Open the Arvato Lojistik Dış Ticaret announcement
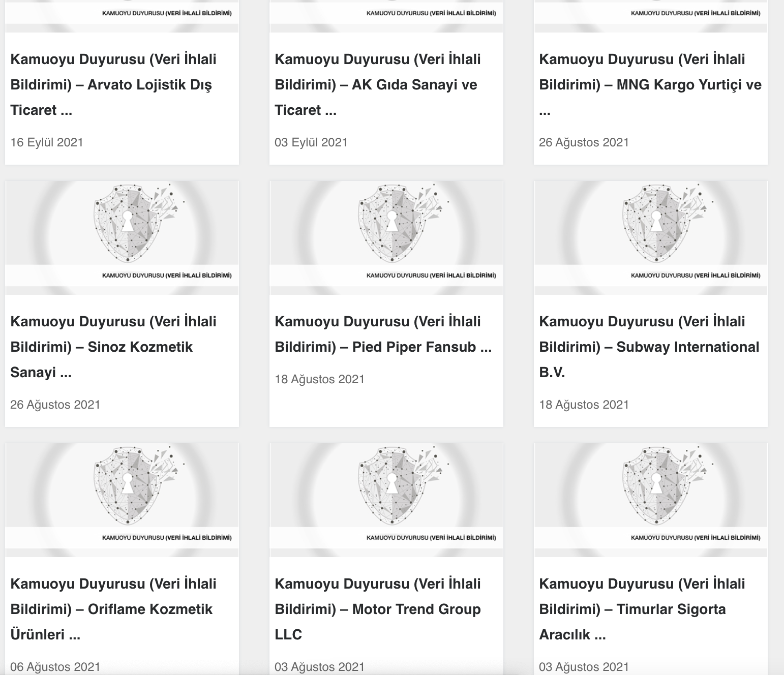This screenshot has height=675, width=784. 113,84
